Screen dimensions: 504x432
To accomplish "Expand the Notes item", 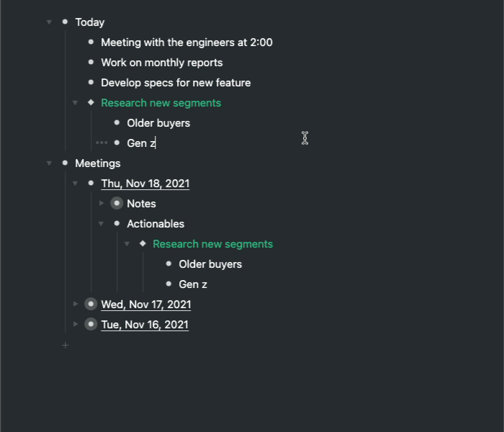I will (102, 204).
